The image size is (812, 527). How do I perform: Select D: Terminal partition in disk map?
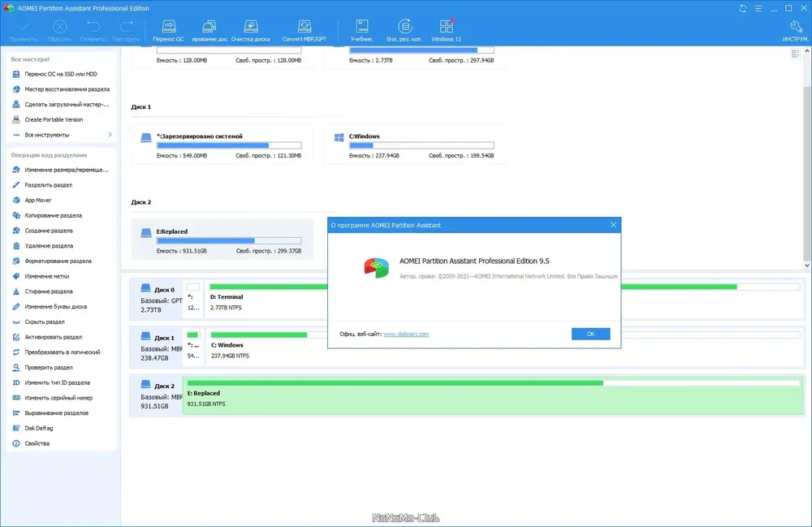(x=267, y=299)
